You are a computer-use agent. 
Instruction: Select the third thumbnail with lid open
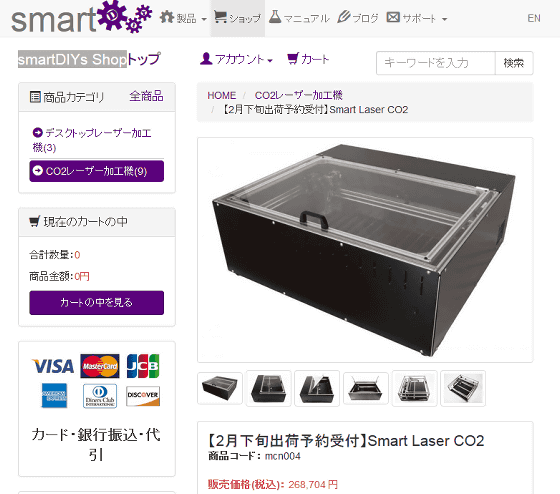click(317, 388)
